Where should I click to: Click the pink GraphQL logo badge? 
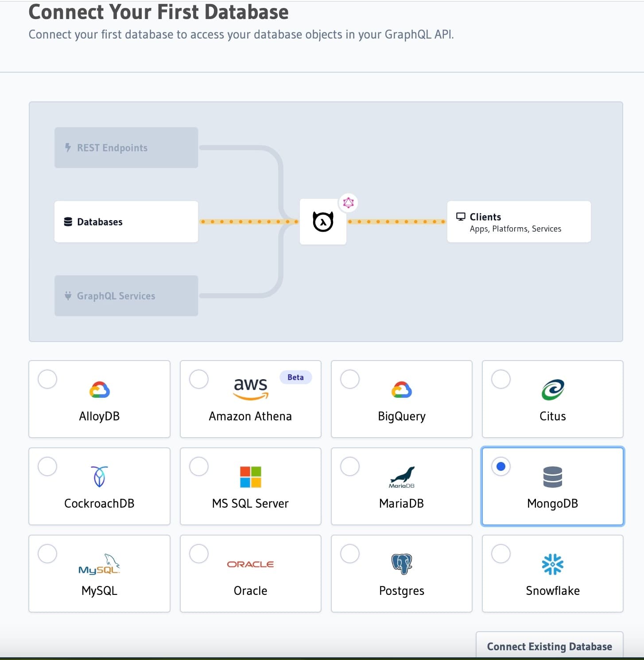point(349,203)
